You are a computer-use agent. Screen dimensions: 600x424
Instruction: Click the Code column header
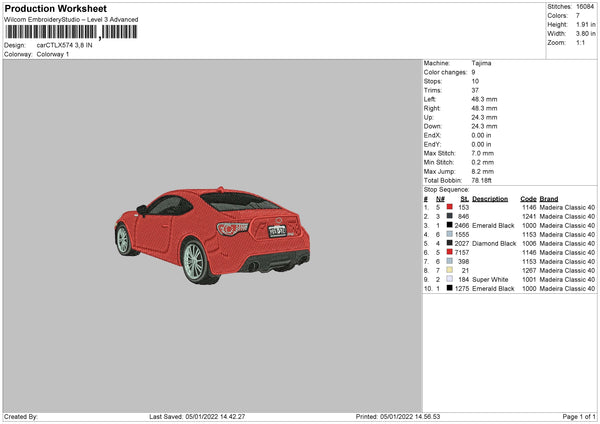click(x=528, y=198)
